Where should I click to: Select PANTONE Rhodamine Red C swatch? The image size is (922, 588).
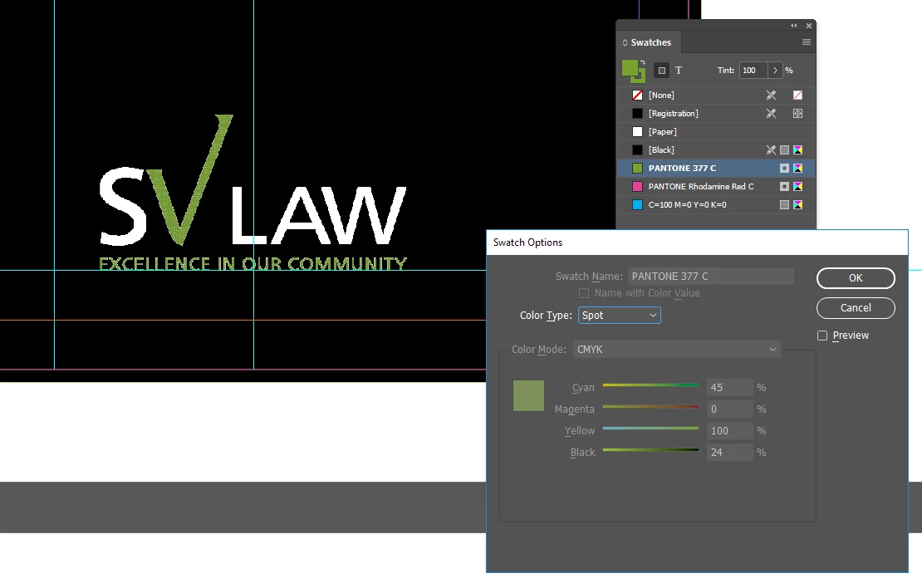(x=716, y=186)
